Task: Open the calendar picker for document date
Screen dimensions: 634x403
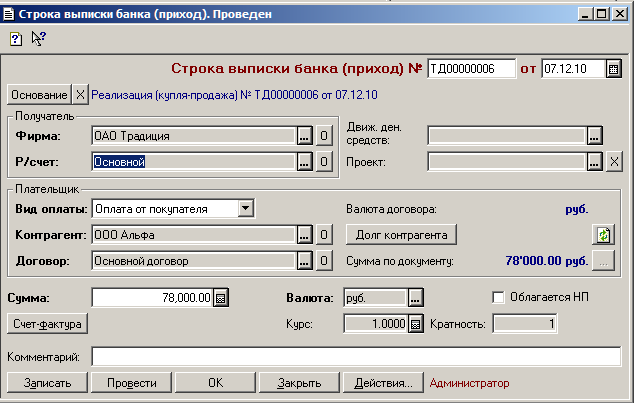Action: [613, 69]
